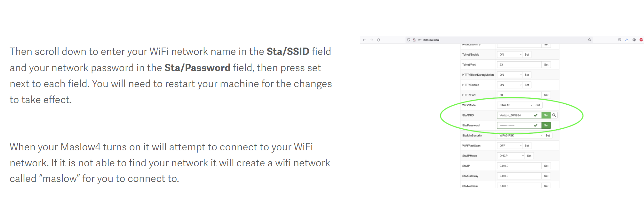Click the Sta/SSID network name field
The height and width of the screenshot is (211, 644).
tap(515, 115)
